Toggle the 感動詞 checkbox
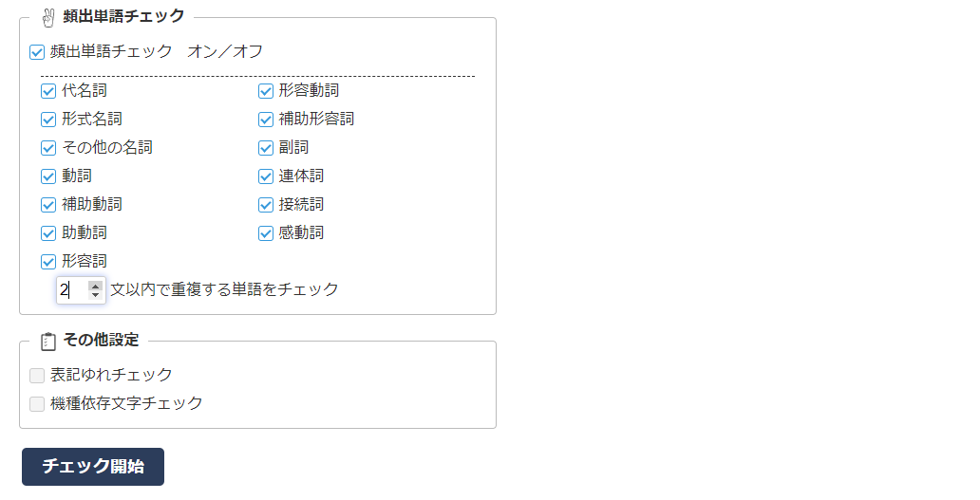 tap(266, 233)
